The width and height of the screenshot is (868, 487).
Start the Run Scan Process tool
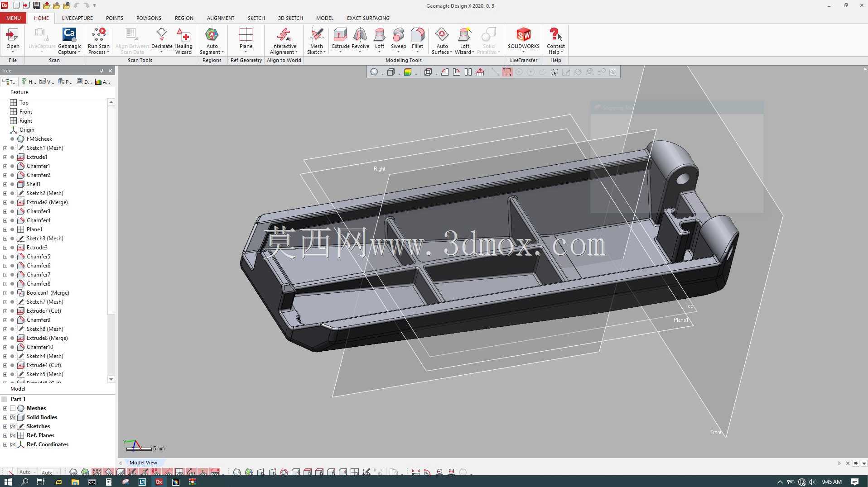point(98,41)
